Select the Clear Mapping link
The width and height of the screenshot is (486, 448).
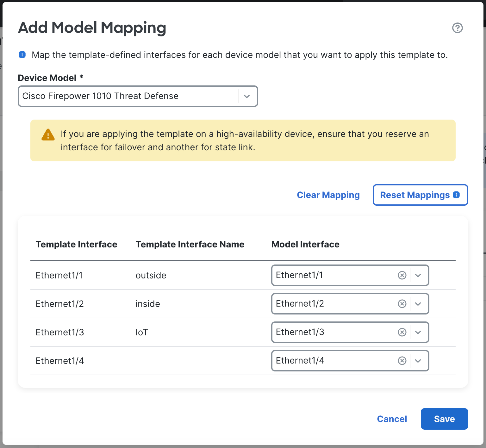point(328,195)
